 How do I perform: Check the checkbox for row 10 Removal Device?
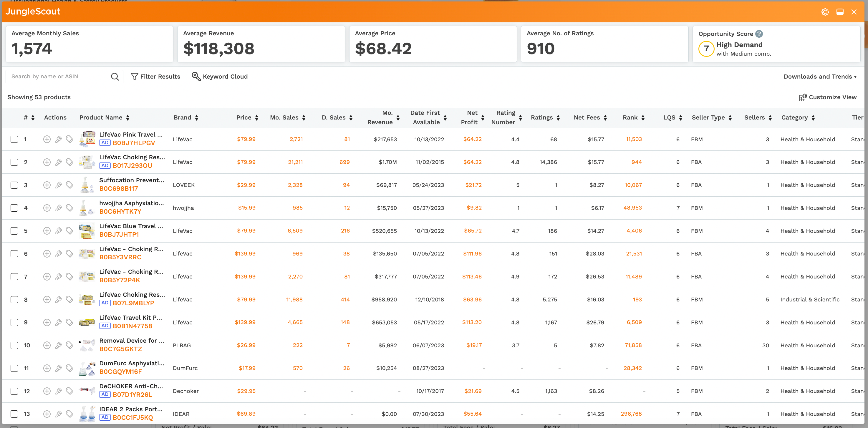coord(14,345)
